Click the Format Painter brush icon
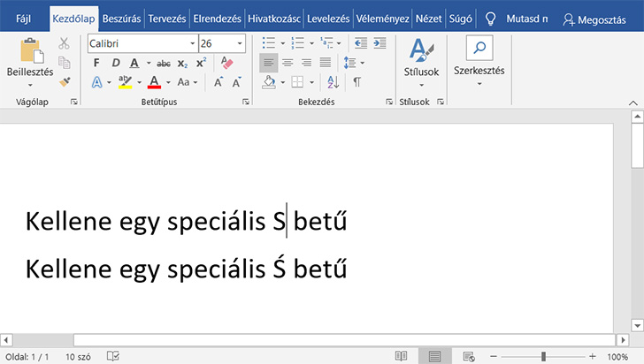The image size is (644, 364). 65,81
